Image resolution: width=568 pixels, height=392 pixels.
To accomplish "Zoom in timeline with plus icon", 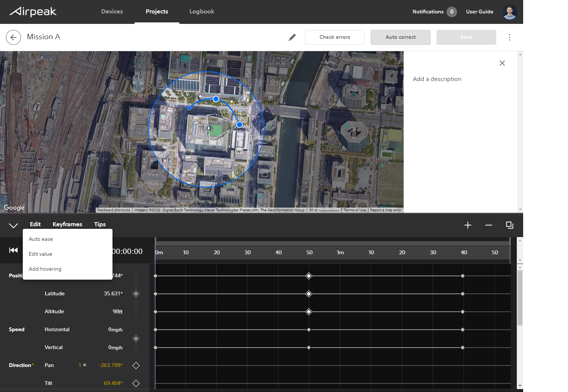I will (468, 225).
